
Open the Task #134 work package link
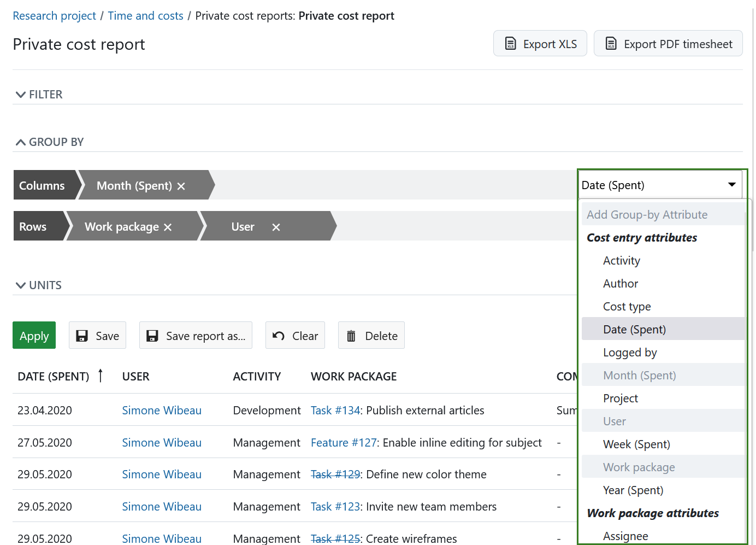[335, 411]
